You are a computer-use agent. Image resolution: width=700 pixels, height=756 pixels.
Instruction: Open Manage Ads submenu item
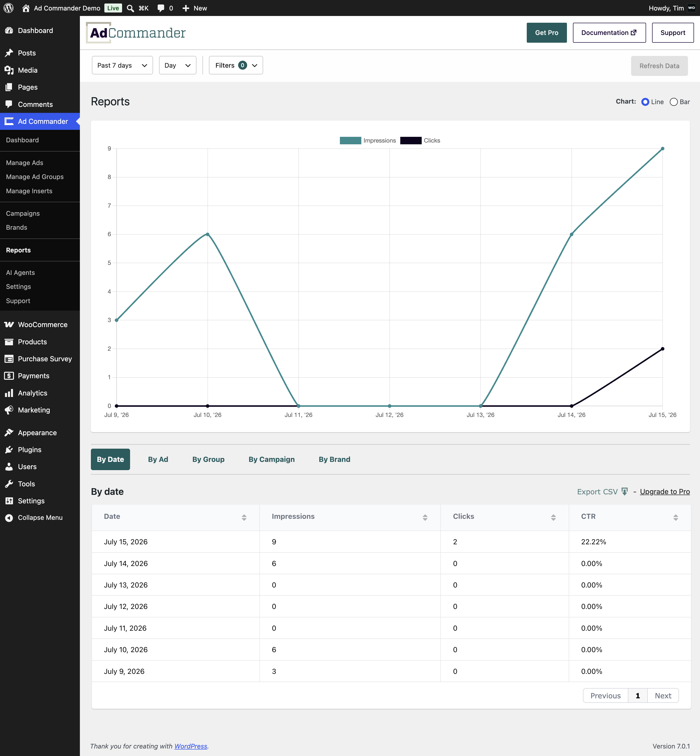pos(25,163)
